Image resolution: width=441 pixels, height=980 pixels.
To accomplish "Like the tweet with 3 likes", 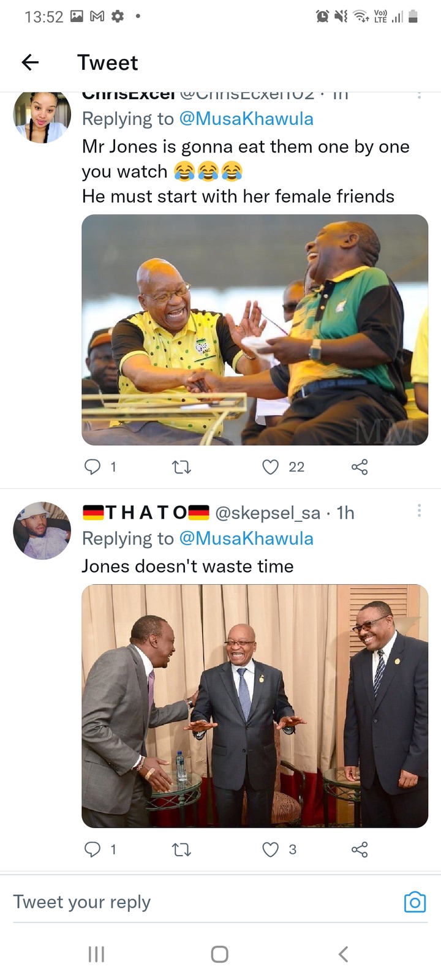I will [x=270, y=850].
